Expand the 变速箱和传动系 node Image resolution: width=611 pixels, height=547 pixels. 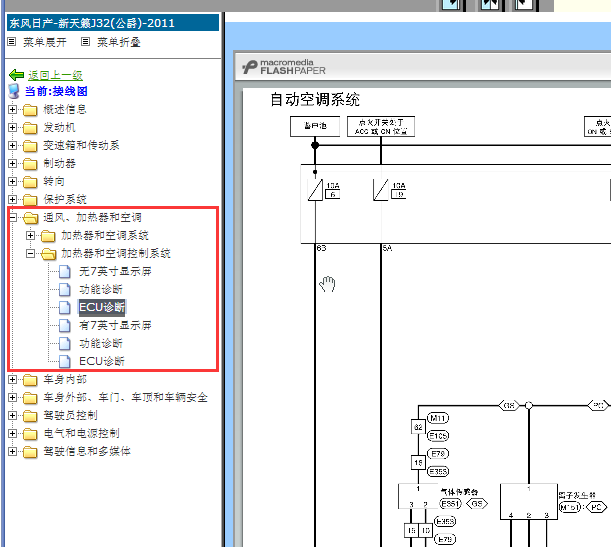(12, 145)
